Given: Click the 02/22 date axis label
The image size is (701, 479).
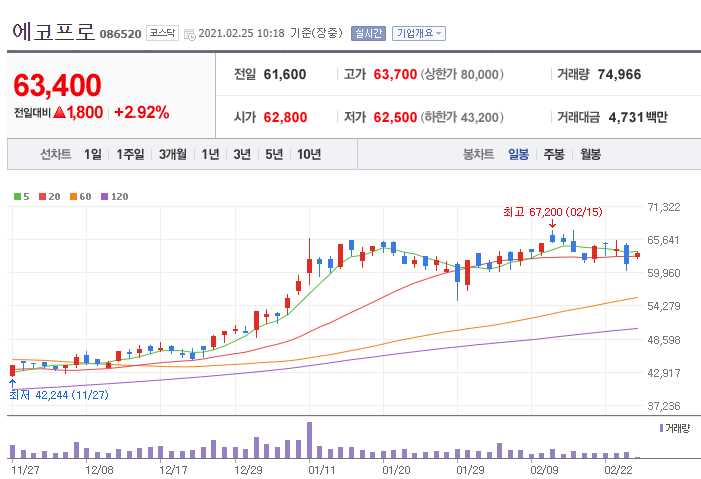Looking at the screenshot, I should (618, 470).
